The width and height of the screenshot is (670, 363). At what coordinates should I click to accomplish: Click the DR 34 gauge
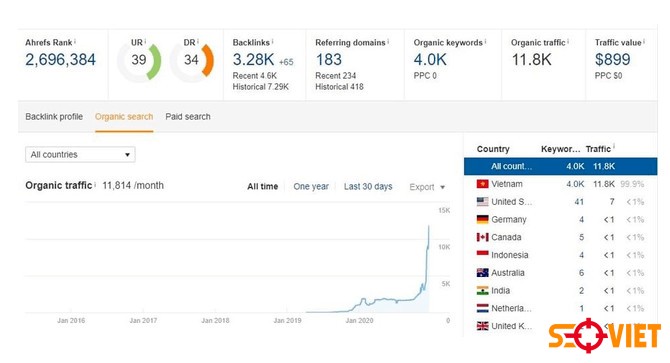coord(192,60)
